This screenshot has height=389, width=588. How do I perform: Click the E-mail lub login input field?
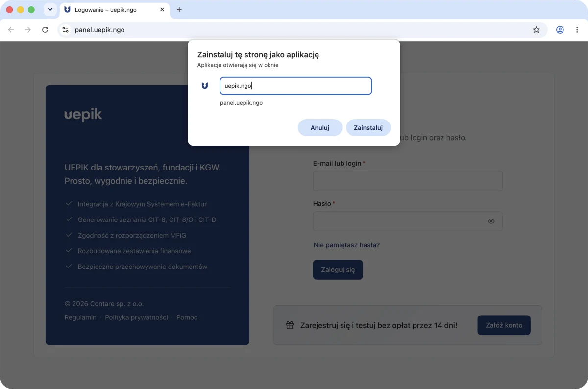(408, 181)
